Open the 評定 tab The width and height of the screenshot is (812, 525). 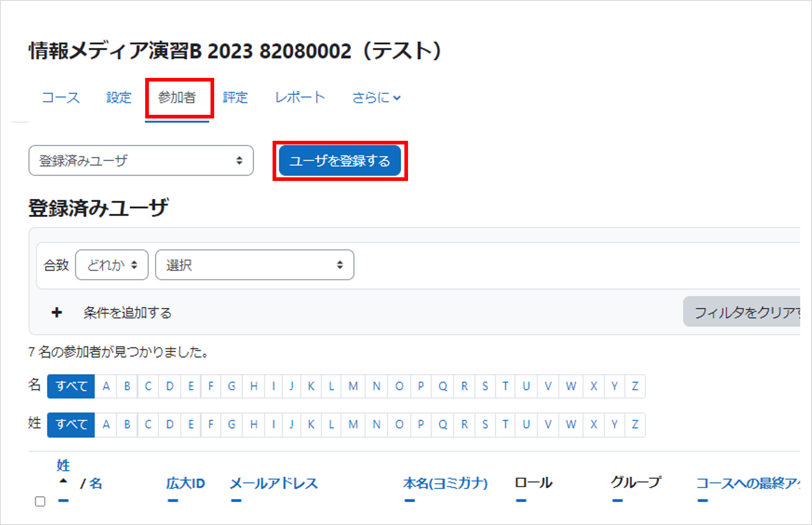[235, 98]
